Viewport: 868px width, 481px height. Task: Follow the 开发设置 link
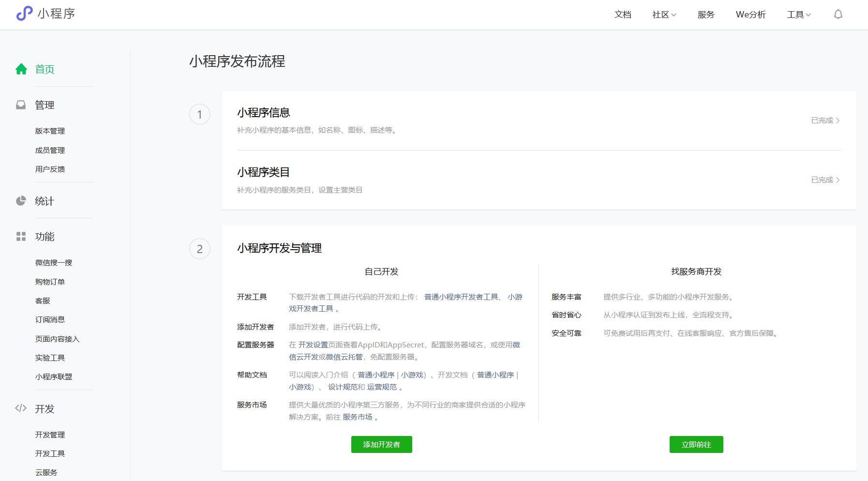tap(313, 345)
